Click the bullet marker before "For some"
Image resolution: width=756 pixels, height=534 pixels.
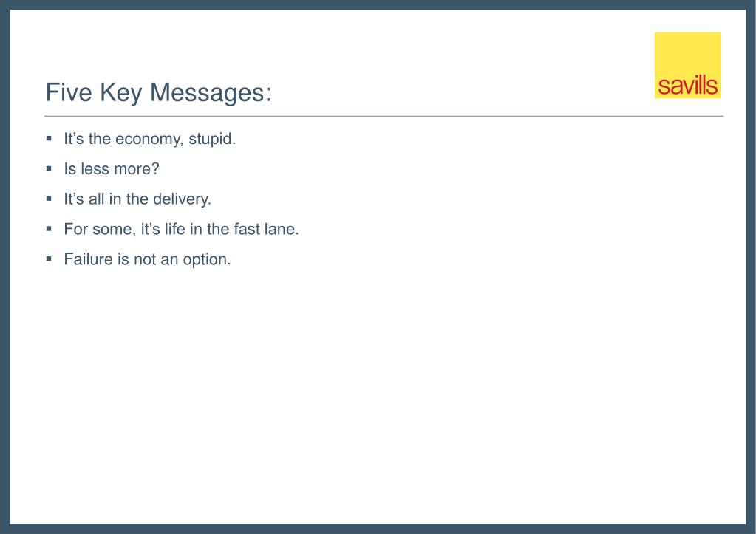[x=49, y=229]
